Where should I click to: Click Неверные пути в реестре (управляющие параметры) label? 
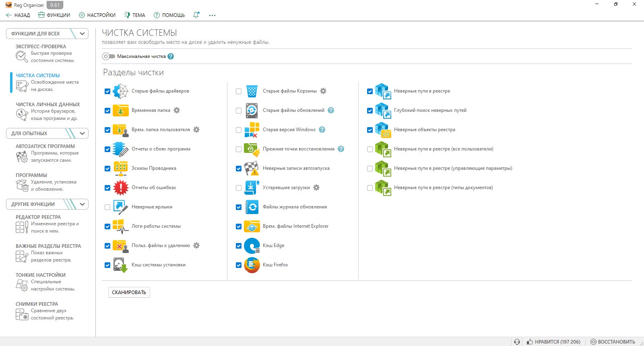(x=453, y=168)
